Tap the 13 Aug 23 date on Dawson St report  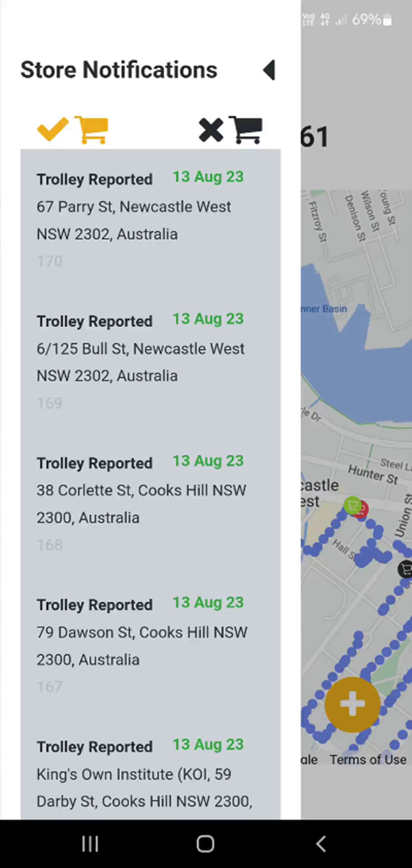pos(208,603)
